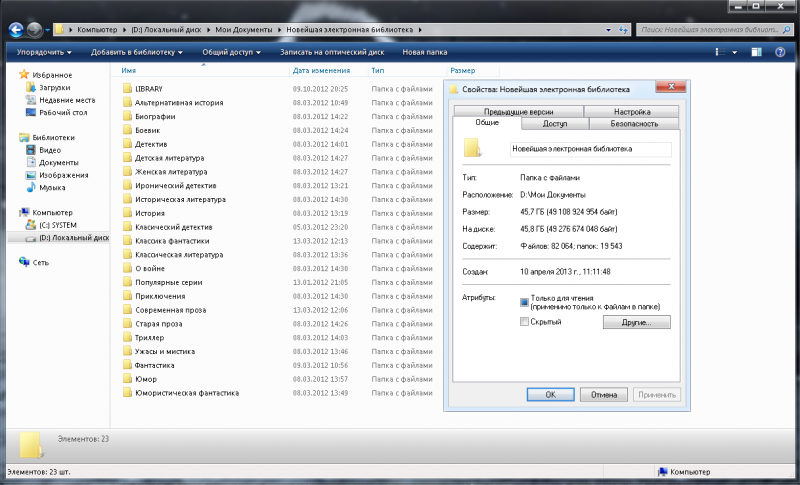Select the Триллер folder icon

[128, 338]
